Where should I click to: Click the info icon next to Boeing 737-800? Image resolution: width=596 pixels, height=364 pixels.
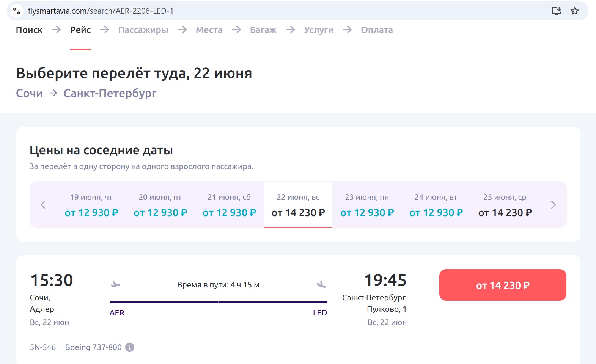pyautogui.click(x=130, y=347)
